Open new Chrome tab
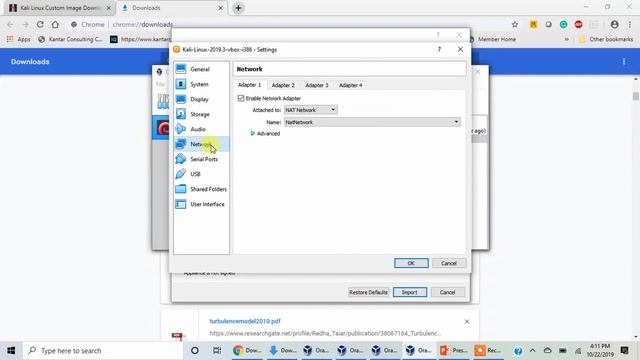Image resolution: width=640 pixels, height=360 pixels. [x=238, y=8]
